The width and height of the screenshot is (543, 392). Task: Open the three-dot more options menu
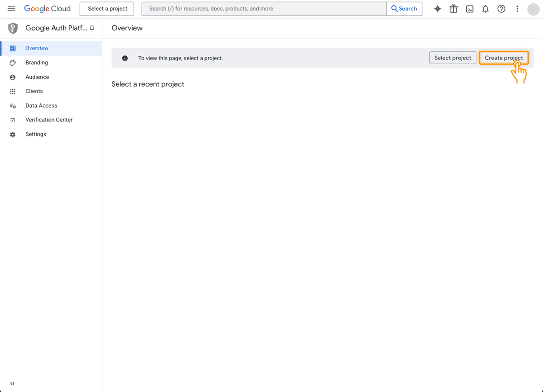coord(517,9)
